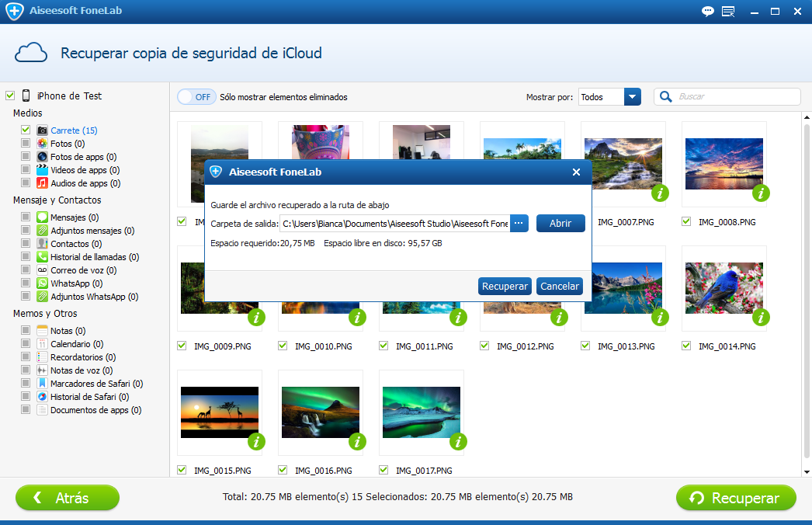Check the Fotos (0) checkbox
Image resolution: width=812 pixels, height=525 pixels.
[x=26, y=143]
